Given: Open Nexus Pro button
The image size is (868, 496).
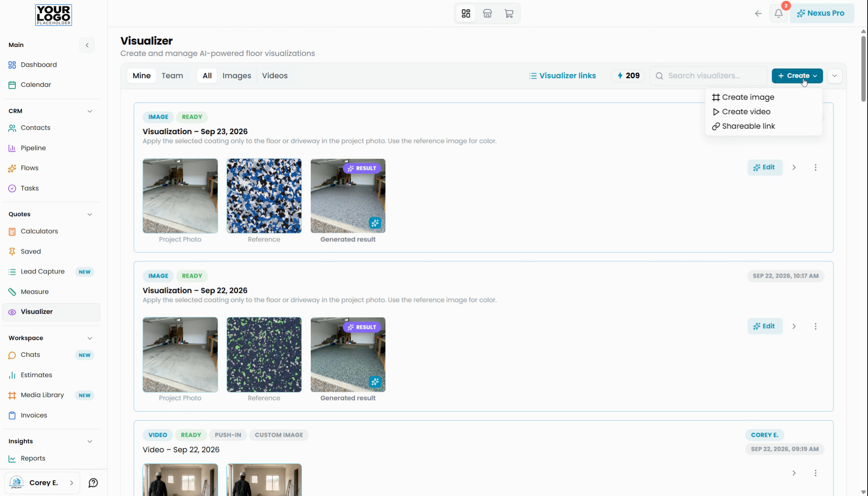Looking at the screenshot, I should coord(822,13).
